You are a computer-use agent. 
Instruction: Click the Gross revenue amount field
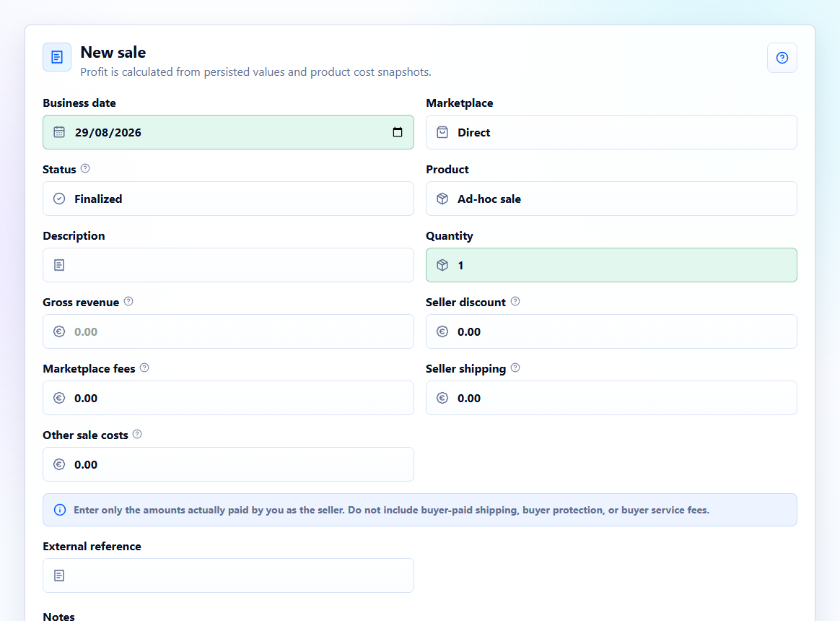click(x=228, y=331)
